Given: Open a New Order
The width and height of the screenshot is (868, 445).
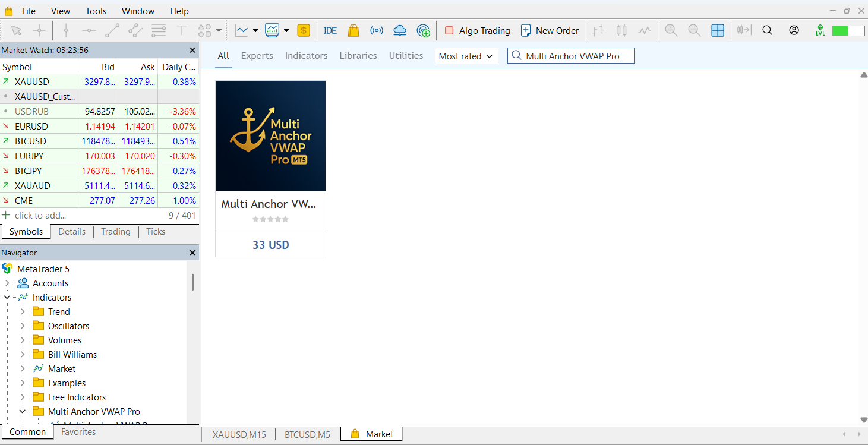Looking at the screenshot, I should (550, 30).
